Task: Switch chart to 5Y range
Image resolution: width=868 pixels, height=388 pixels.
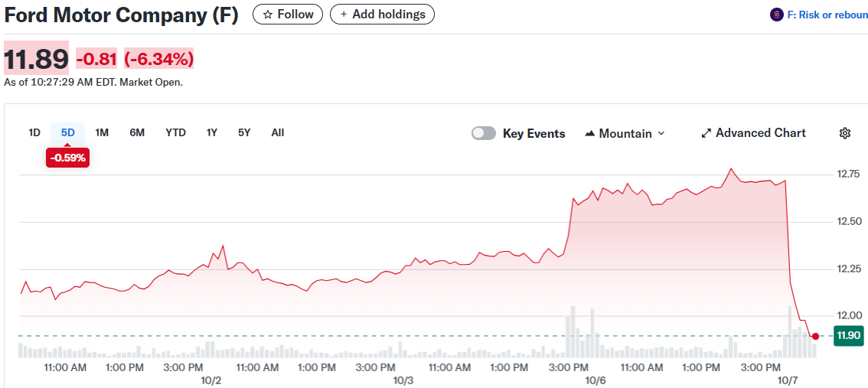Action: point(244,132)
